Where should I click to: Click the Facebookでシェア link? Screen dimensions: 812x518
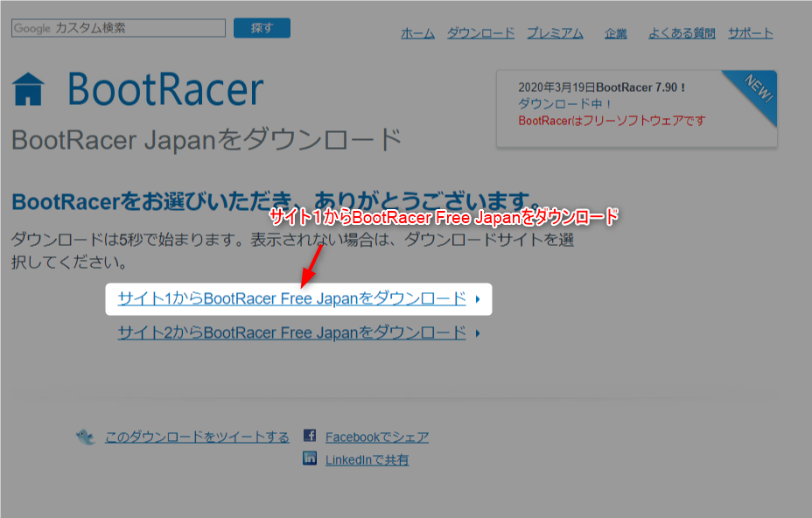pos(377,437)
